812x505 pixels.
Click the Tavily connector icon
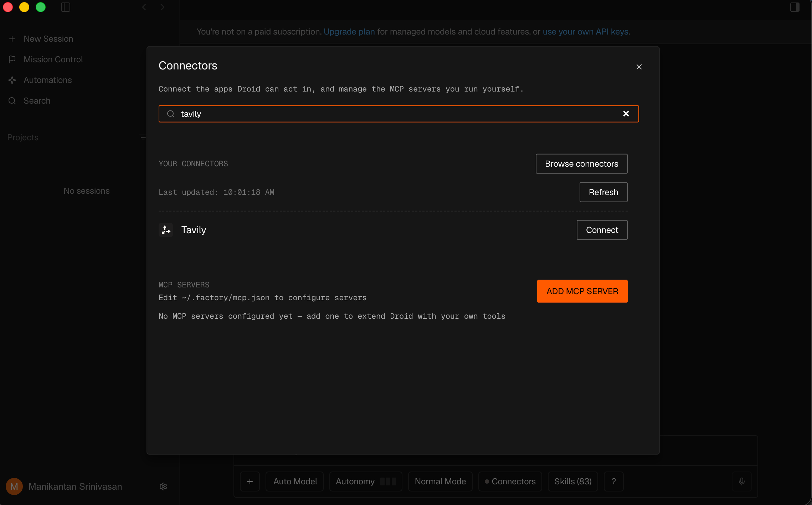(x=166, y=230)
